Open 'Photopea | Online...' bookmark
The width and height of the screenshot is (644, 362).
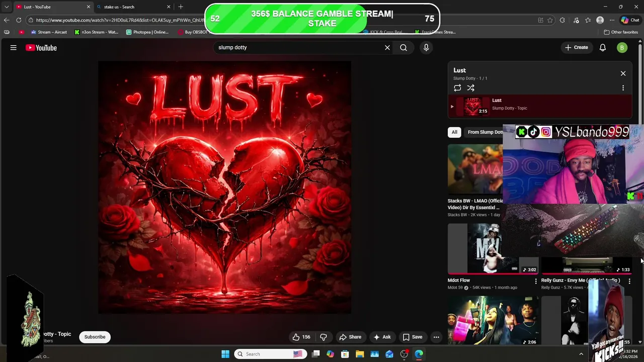pyautogui.click(x=147, y=32)
